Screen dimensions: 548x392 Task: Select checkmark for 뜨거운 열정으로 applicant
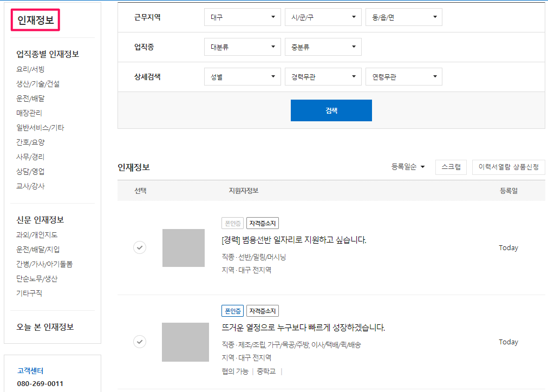click(140, 342)
